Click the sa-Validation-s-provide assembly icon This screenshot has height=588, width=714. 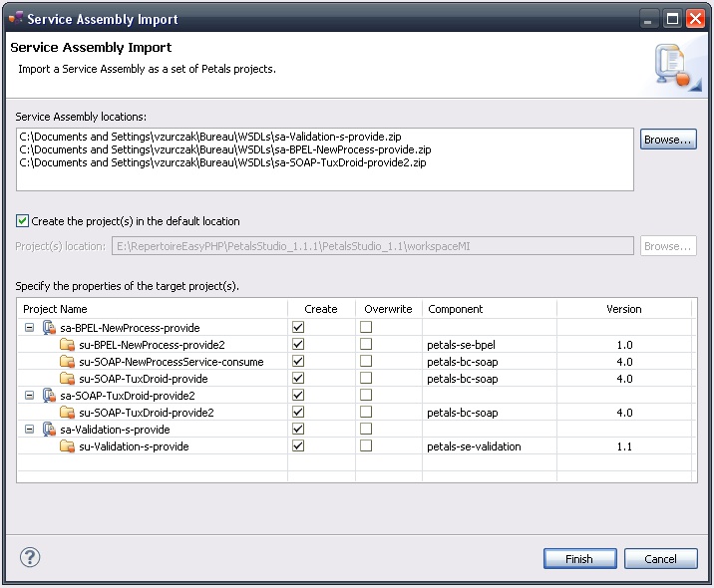tap(48, 430)
